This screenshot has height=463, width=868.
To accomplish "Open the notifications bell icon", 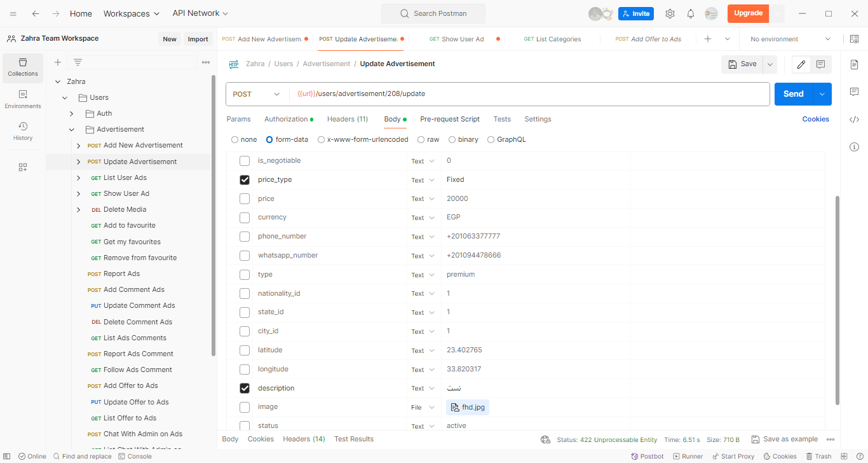I will [x=691, y=13].
